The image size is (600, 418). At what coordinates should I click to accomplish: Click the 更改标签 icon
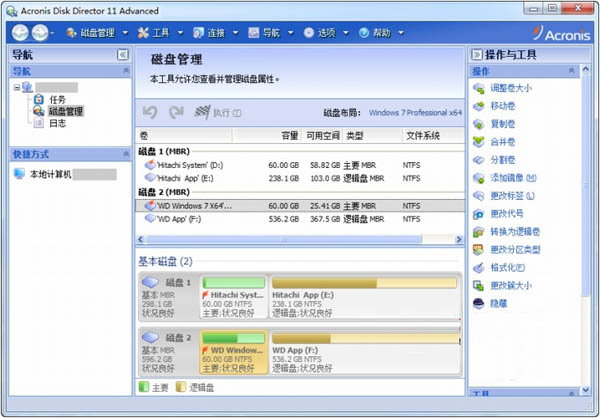click(x=479, y=196)
